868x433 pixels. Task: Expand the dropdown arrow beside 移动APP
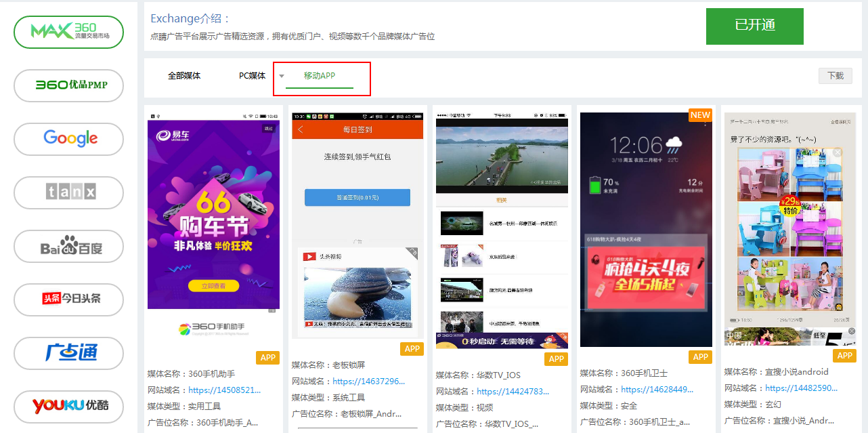(282, 76)
